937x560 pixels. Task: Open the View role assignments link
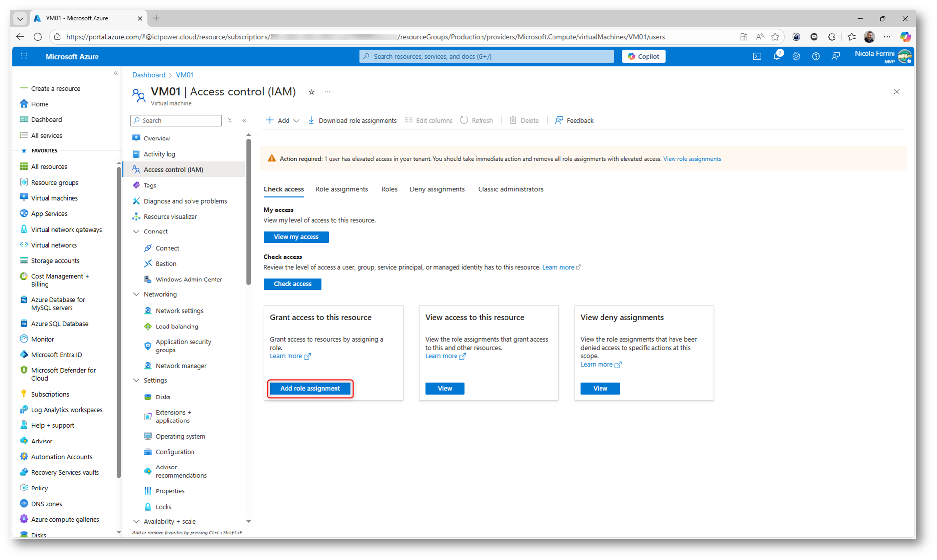click(x=692, y=159)
